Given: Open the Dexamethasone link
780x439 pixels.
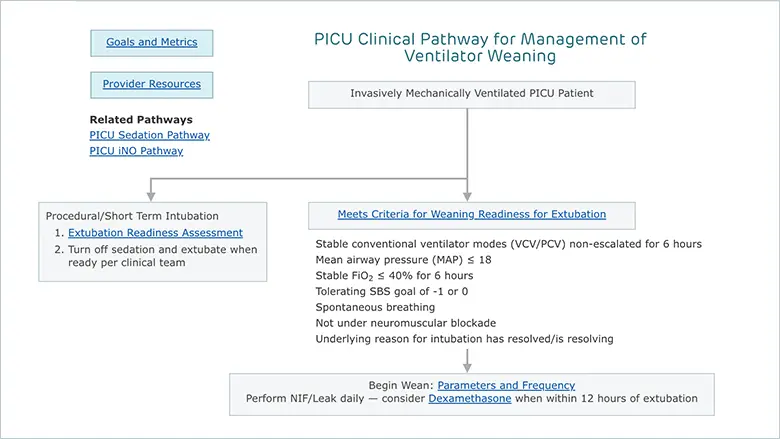Looking at the screenshot, I should pyautogui.click(x=470, y=399).
